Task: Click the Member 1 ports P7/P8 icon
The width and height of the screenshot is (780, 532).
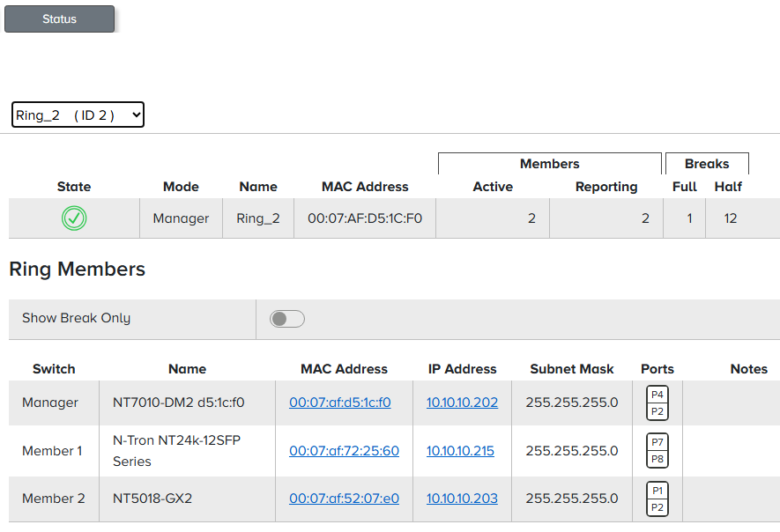Action: (x=657, y=450)
